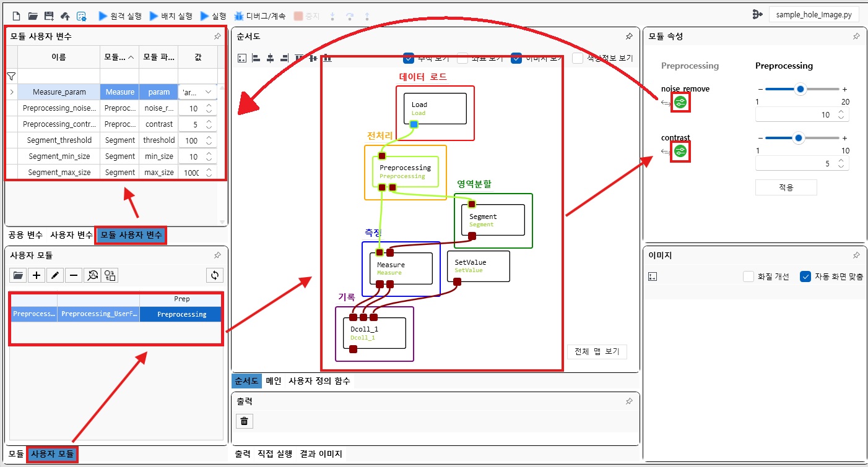Expand the Measure_param row arrow
Screen dimensions: 868x467
point(11,92)
